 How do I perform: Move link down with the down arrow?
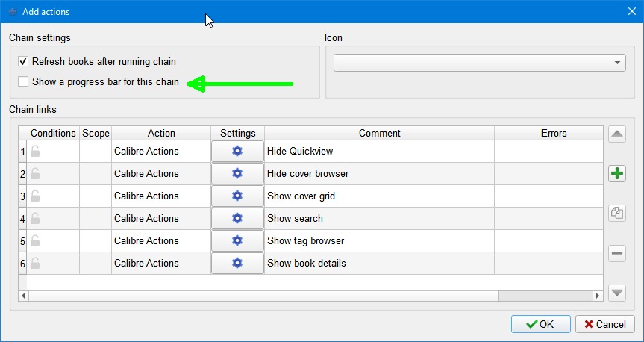point(617,293)
